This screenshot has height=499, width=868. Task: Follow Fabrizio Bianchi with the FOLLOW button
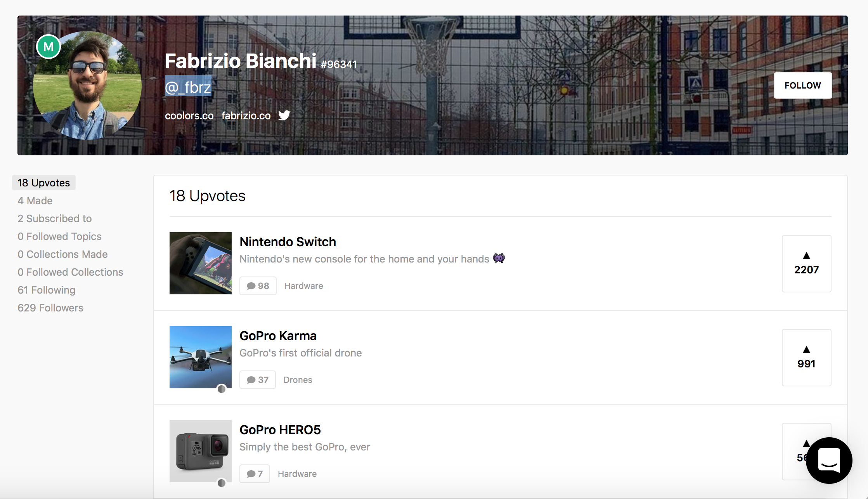coord(802,85)
